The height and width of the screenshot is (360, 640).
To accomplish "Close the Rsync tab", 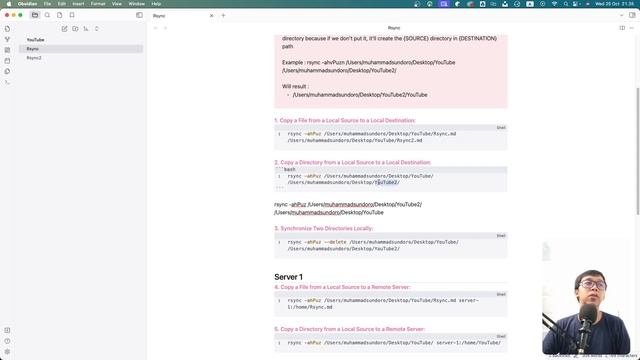I will tap(211, 16).
